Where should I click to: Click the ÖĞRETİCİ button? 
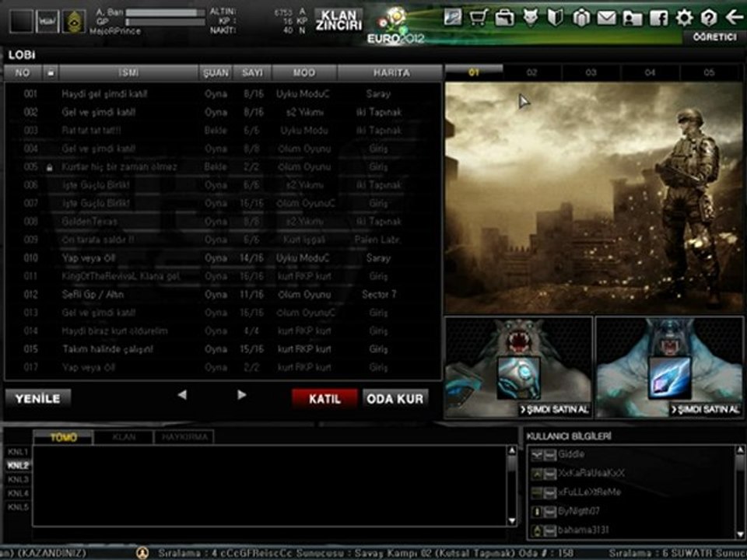coord(714,37)
